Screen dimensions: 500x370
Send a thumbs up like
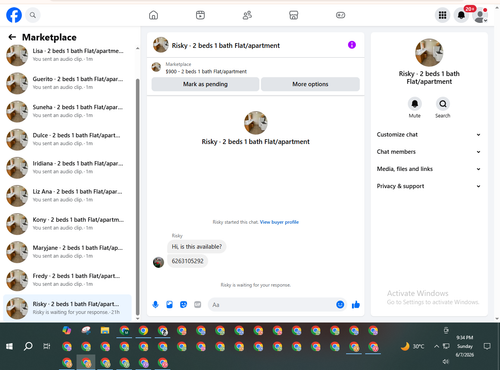pyautogui.click(x=356, y=304)
